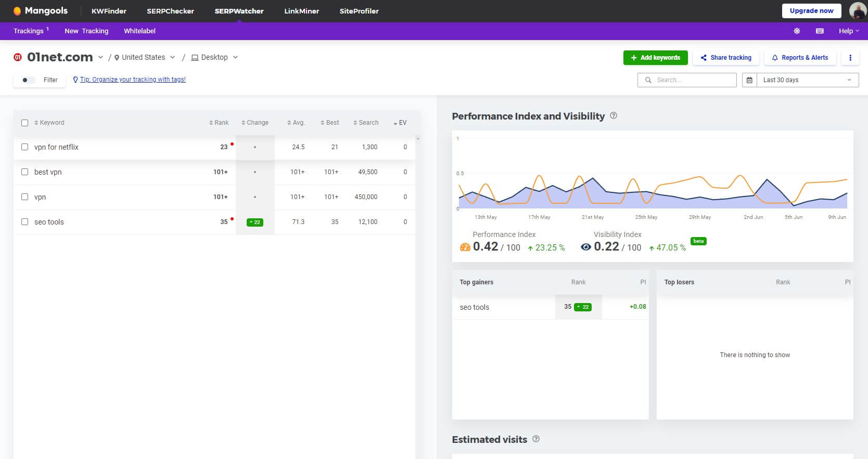The height and width of the screenshot is (459, 868).
Task: Sort table by Avg. column
Action: 296,123
